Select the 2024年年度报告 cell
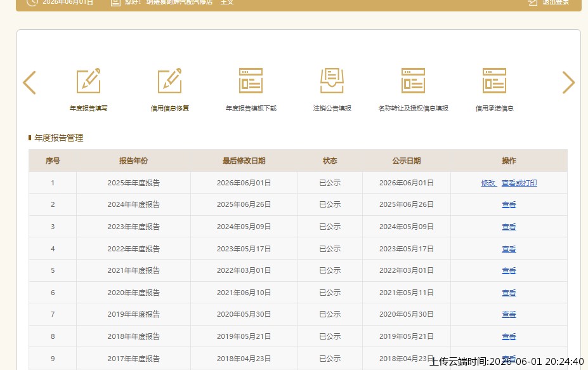Screen dimensions: 588x370 pos(133,204)
